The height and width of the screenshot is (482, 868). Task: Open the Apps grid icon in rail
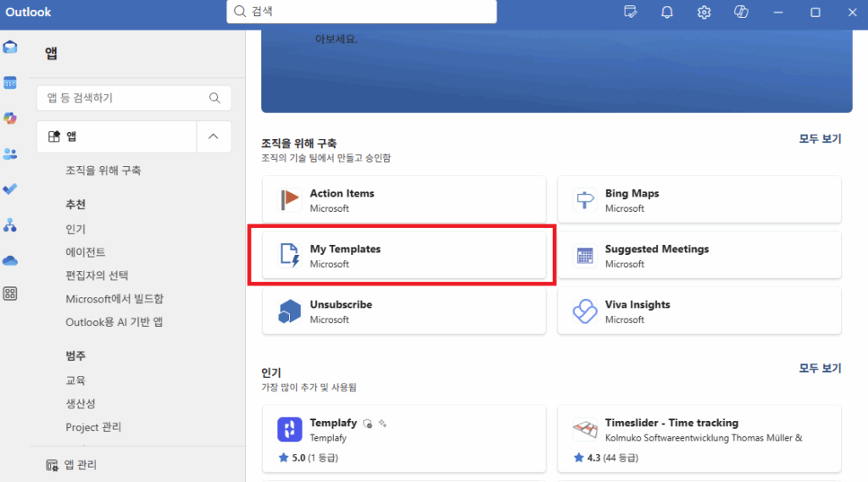click(10, 294)
